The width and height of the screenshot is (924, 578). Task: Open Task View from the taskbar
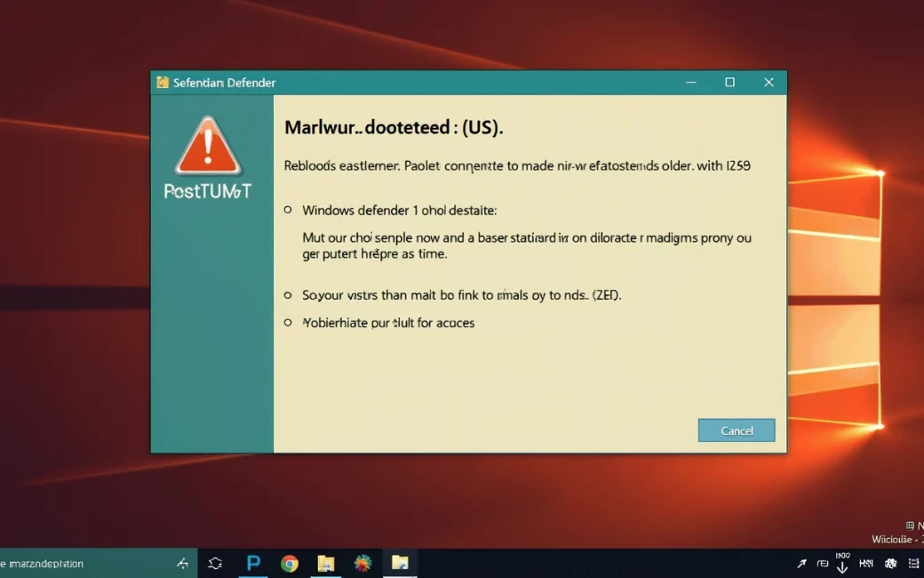215,563
